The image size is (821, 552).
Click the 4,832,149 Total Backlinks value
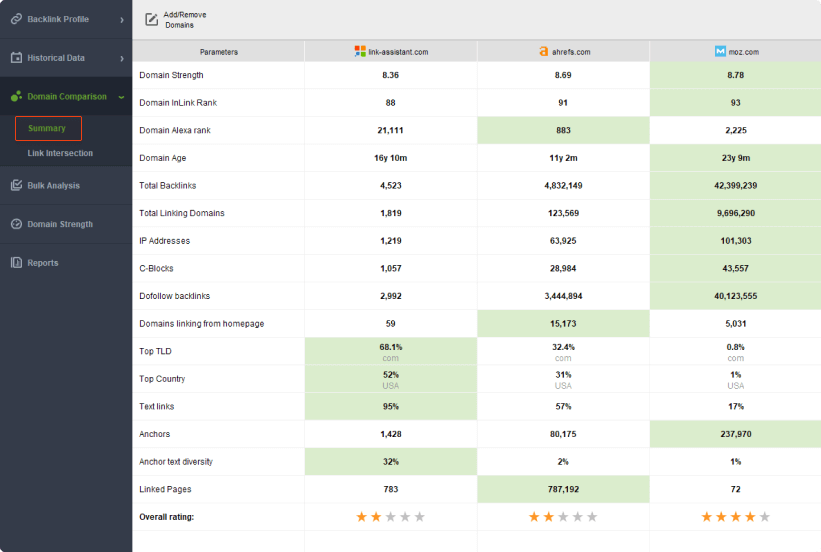(563, 185)
